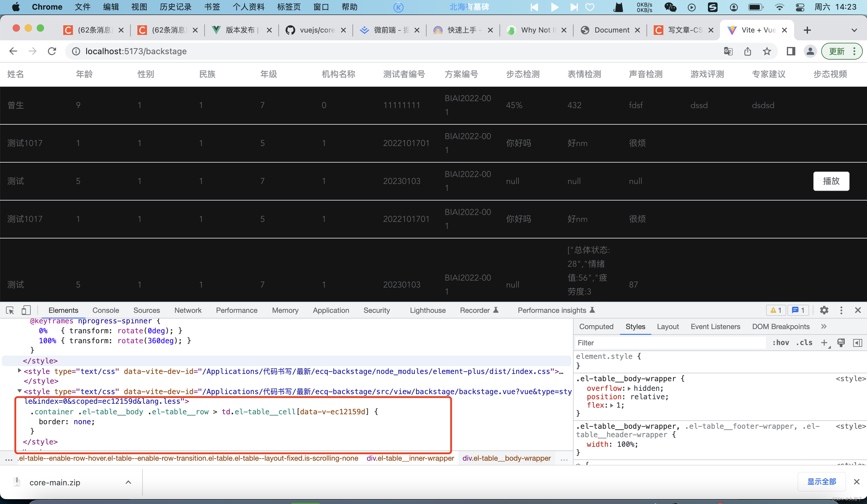This screenshot has height=504, width=867.
Task: Click the new style rule plus icon
Action: pos(824,343)
